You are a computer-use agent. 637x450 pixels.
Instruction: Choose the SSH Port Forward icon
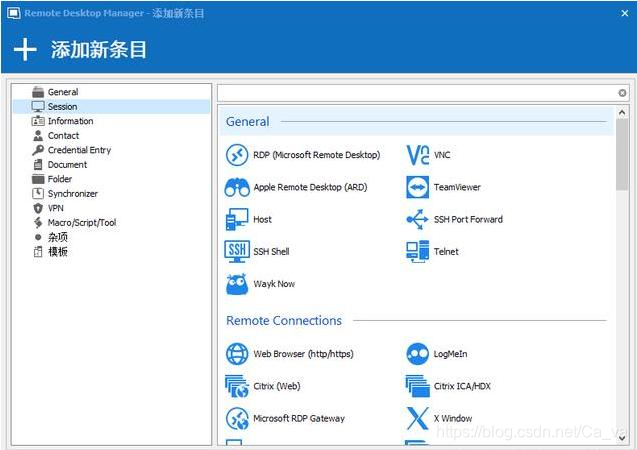coord(418,219)
